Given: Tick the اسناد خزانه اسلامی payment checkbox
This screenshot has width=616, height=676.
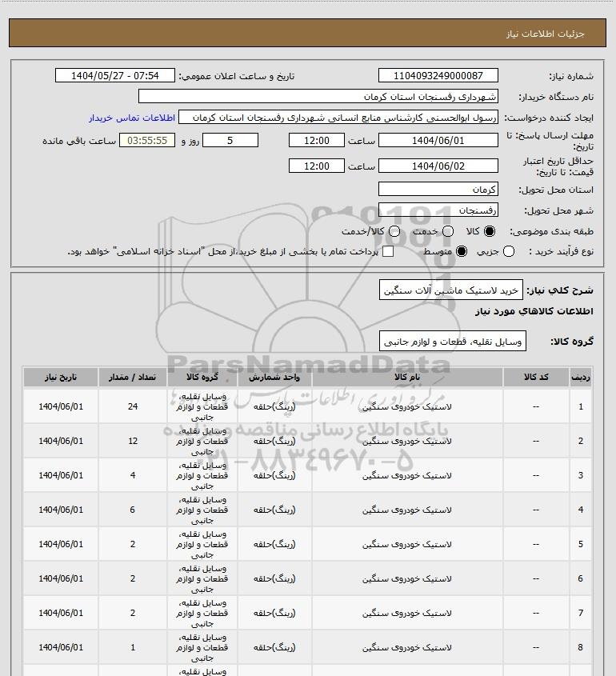Looking at the screenshot, I should pos(388,251).
